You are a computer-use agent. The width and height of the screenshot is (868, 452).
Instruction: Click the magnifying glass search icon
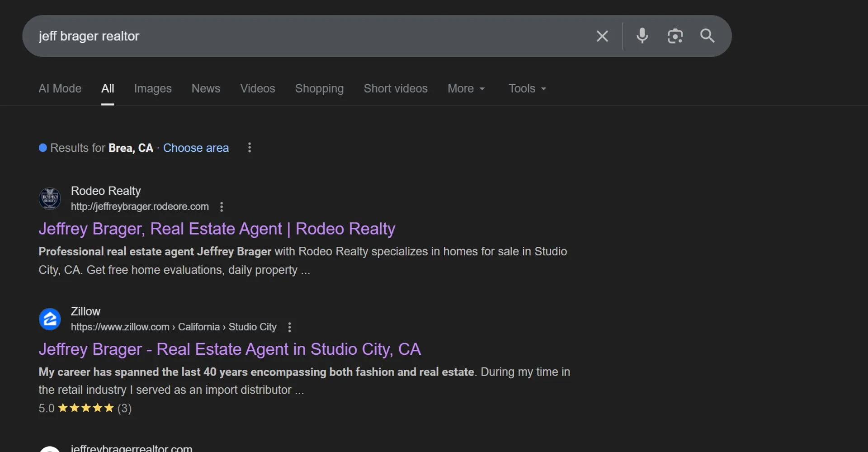[x=708, y=36]
